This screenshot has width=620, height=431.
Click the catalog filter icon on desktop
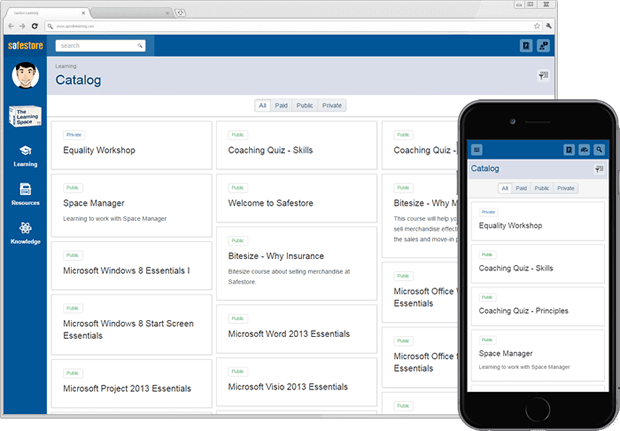point(544,75)
